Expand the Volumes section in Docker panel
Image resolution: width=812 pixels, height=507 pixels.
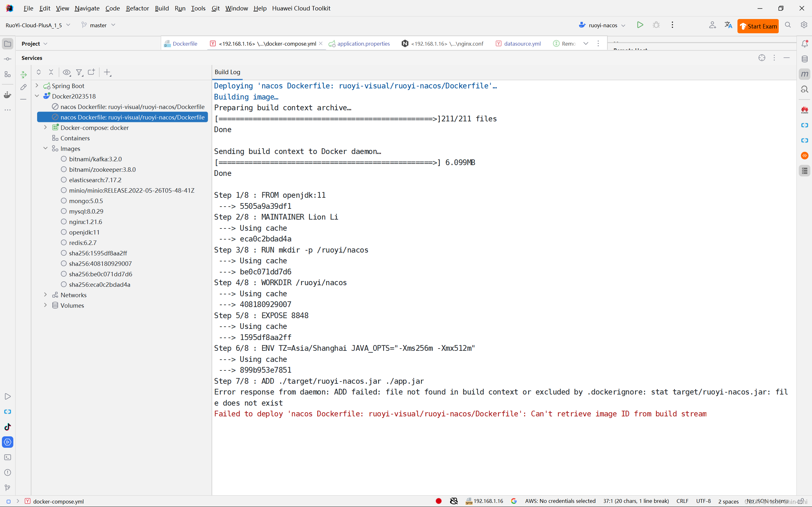[46, 305]
